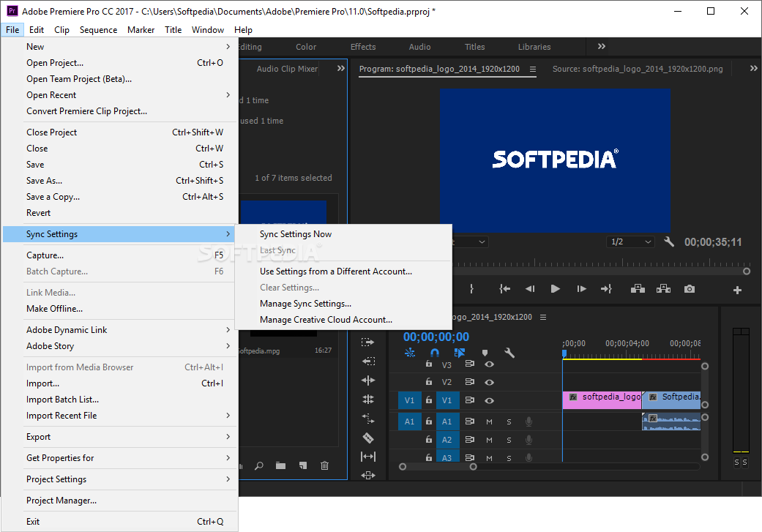
Task: Expand the workspaces overflow chevrons
Action: click(x=602, y=46)
